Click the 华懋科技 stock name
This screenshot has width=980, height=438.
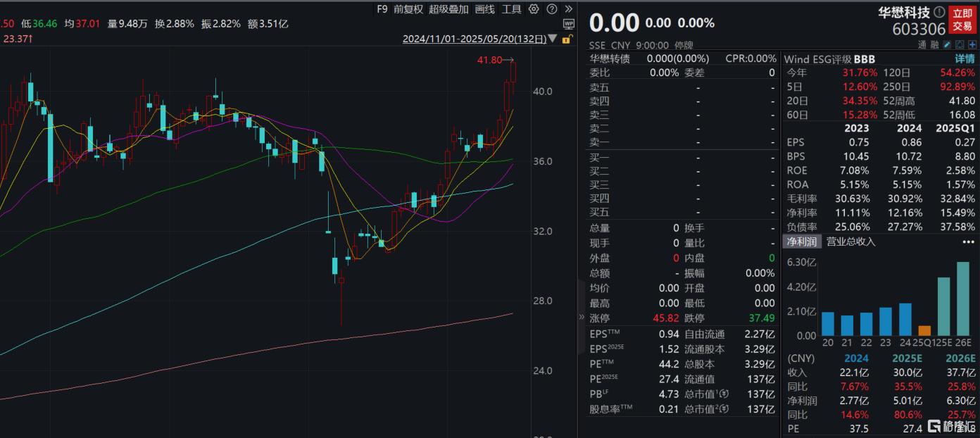point(903,12)
